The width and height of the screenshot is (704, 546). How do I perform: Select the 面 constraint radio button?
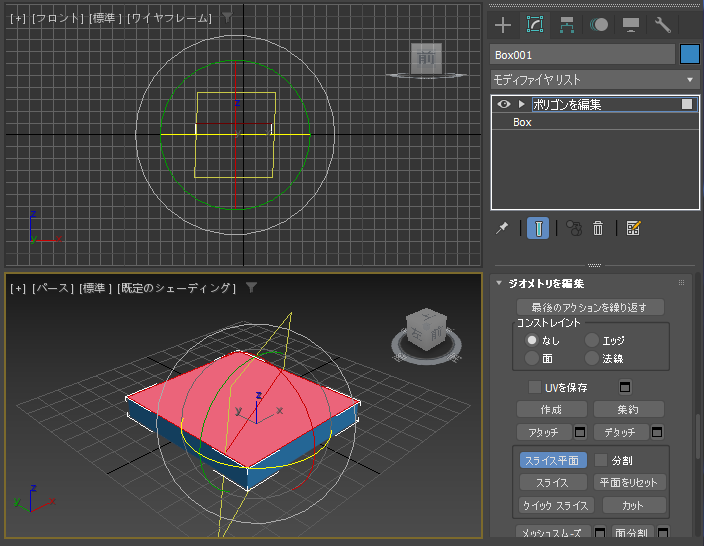point(532,358)
